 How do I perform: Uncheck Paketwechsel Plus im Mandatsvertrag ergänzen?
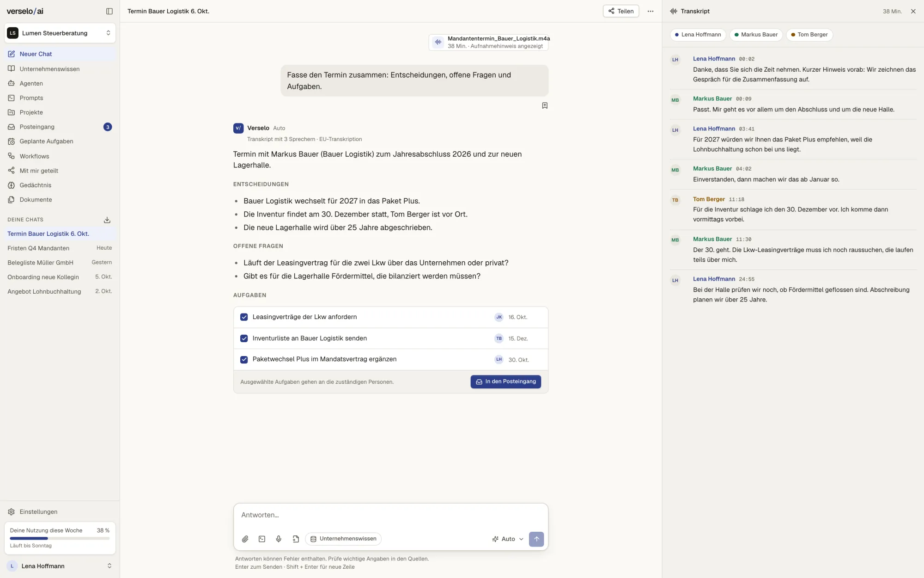244,360
